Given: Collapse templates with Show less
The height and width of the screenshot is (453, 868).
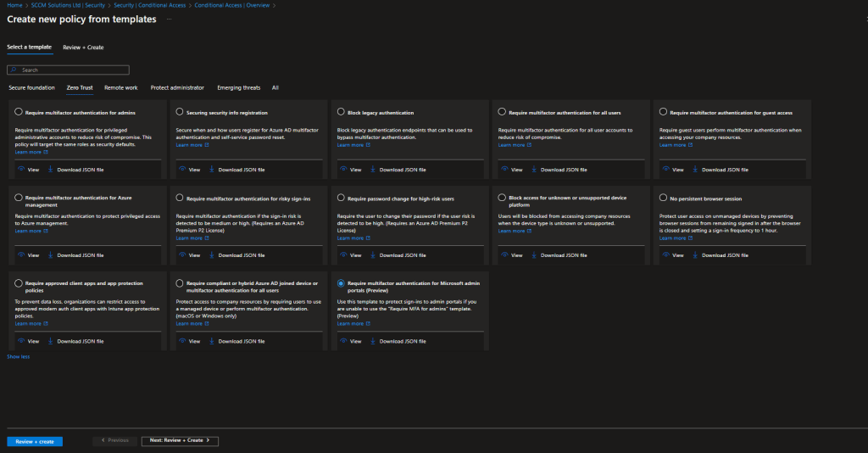Looking at the screenshot, I should tap(18, 356).
